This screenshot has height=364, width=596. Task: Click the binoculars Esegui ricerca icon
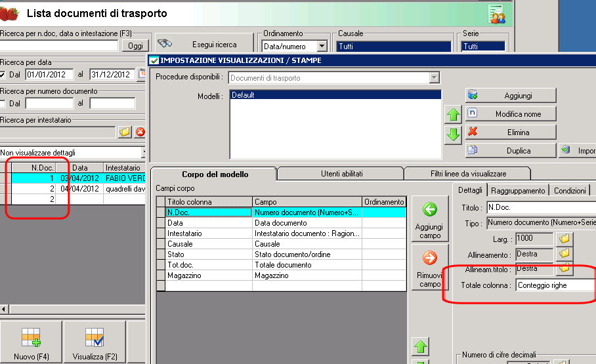pos(165,43)
